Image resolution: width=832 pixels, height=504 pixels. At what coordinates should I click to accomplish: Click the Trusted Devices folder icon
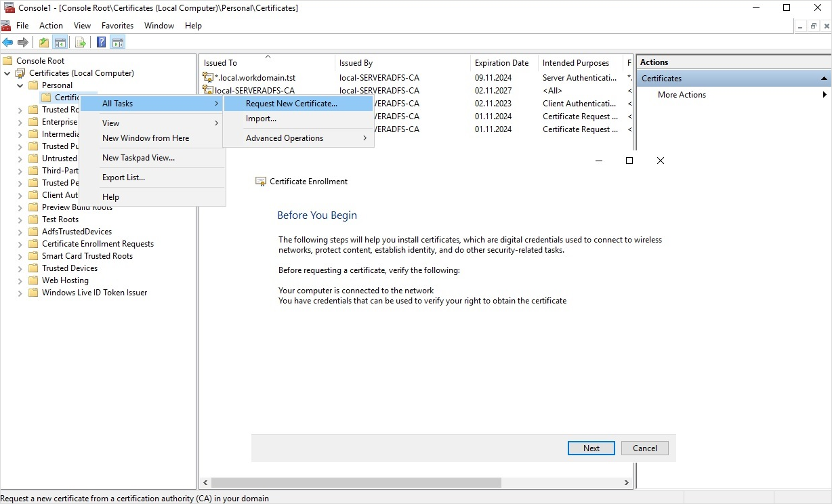(33, 268)
